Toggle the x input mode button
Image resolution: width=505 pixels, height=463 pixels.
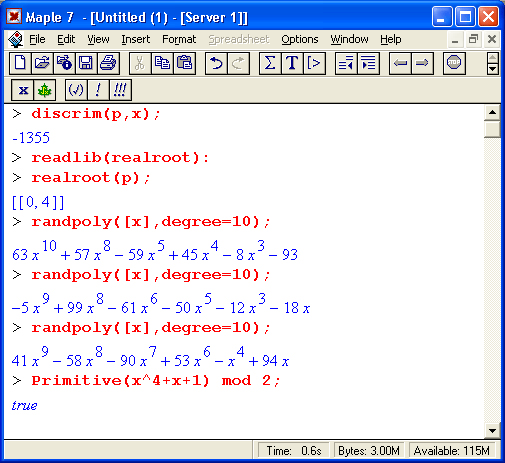pos(23,90)
